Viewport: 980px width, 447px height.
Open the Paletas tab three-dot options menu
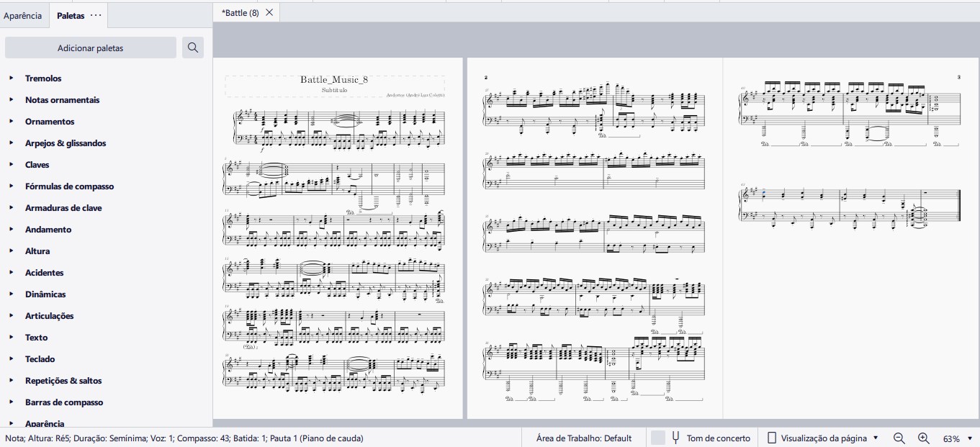(96, 15)
